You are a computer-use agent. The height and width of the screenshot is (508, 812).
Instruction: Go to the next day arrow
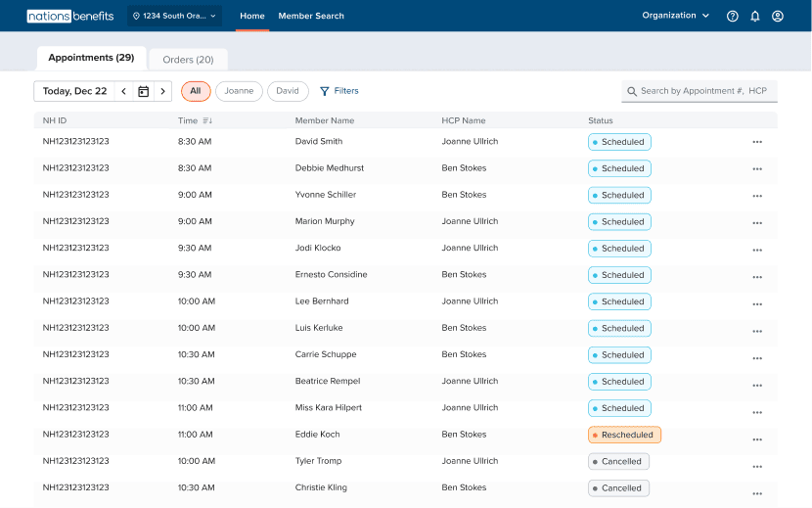click(162, 91)
